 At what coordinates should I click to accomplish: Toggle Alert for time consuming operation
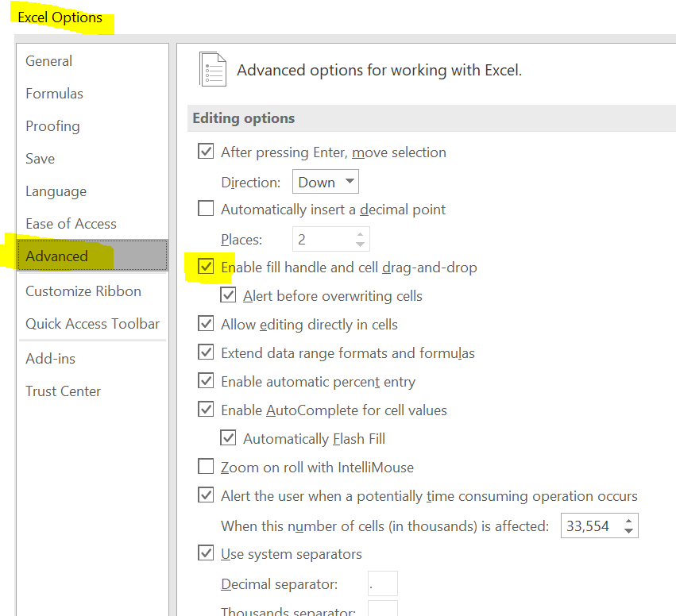click(x=206, y=495)
